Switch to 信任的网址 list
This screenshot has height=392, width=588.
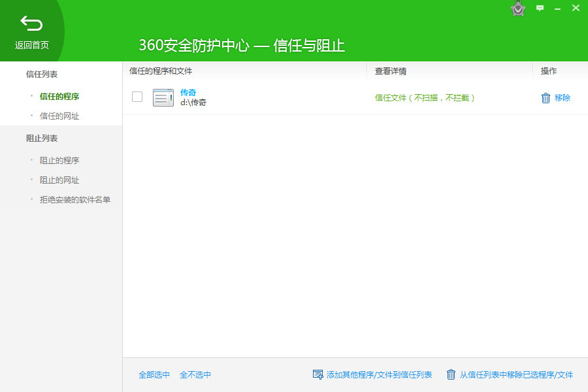pos(59,116)
